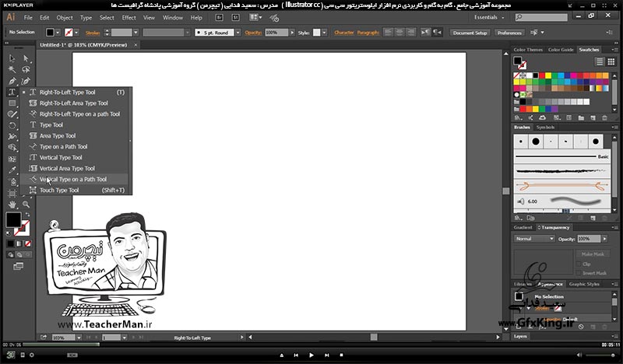Open artboard navigation dropdown
This screenshot has width=623, height=364.
coord(125,338)
